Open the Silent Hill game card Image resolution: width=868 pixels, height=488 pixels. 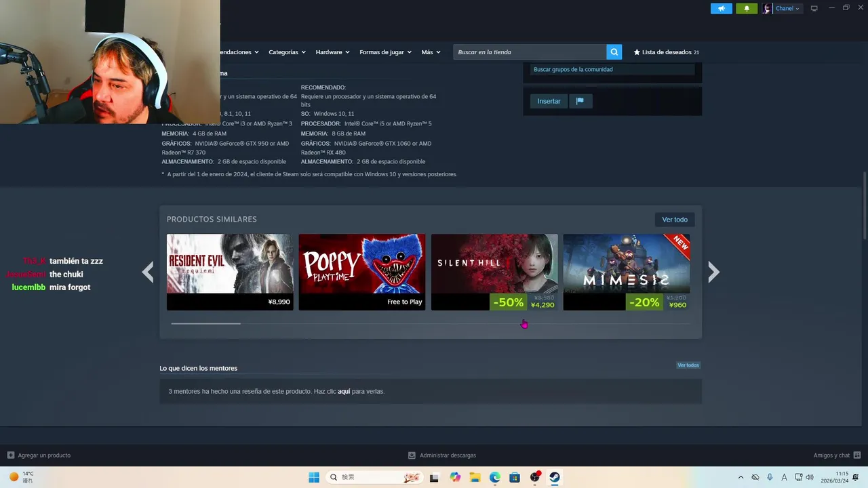click(x=494, y=272)
